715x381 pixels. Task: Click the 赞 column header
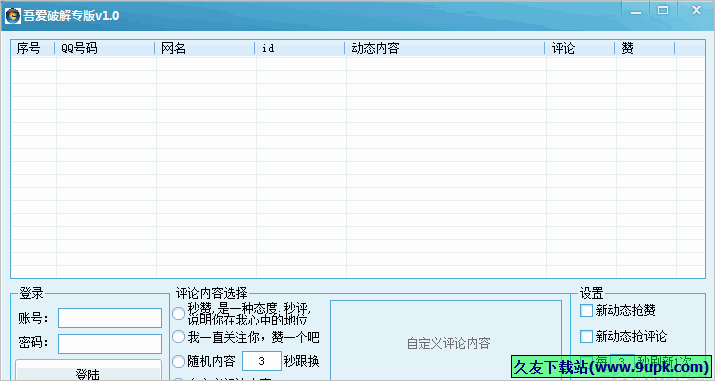[x=645, y=48]
